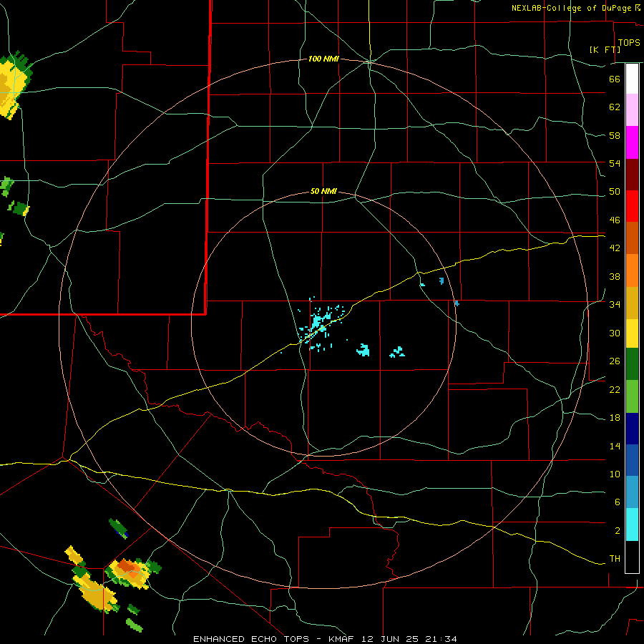Click the black TH band of the legend
644x644 pixels.
tap(632, 557)
